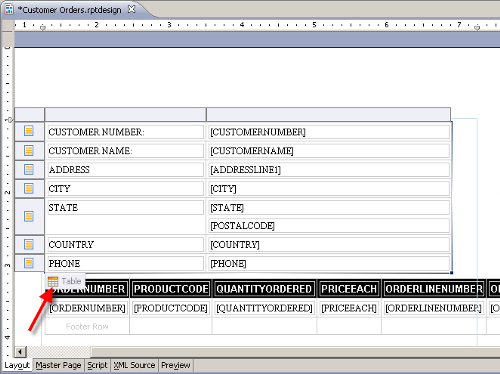The width and height of the screenshot is (500, 374).
Task: Click the left margin marker on ruler
Action: pos(43,28)
